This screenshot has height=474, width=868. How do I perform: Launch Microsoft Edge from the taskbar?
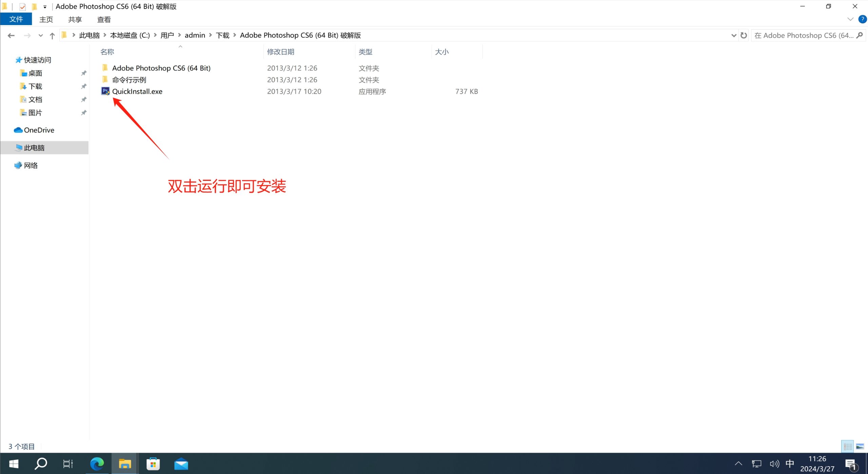(x=97, y=463)
